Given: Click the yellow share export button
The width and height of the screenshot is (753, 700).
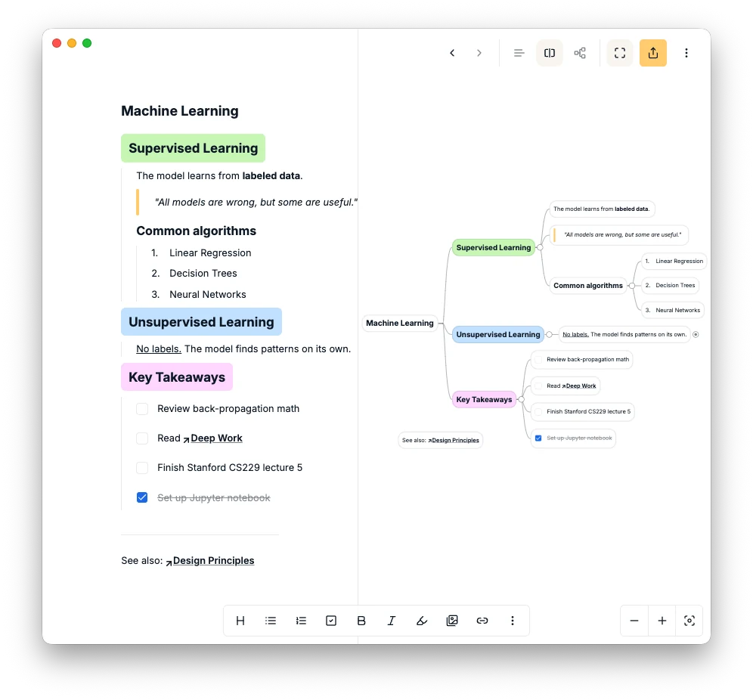Looking at the screenshot, I should pos(653,53).
